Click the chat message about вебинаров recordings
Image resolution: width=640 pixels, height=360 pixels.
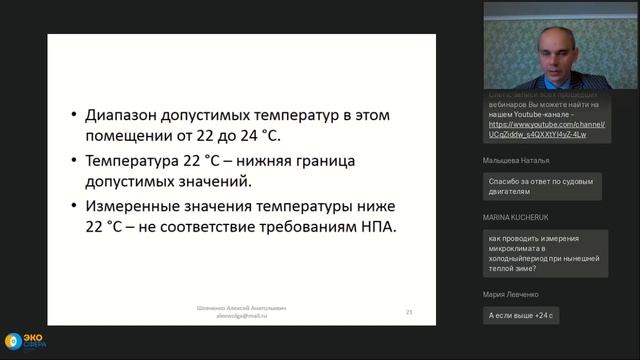coord(547,117)
